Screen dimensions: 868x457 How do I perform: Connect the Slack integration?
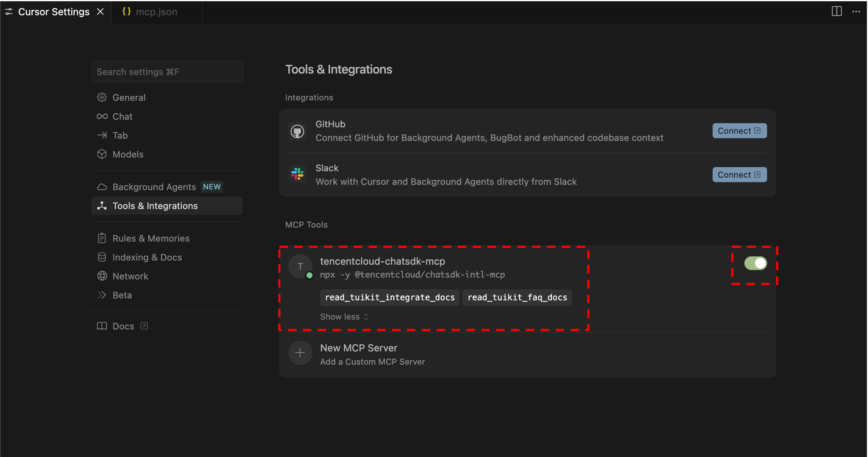739,174
